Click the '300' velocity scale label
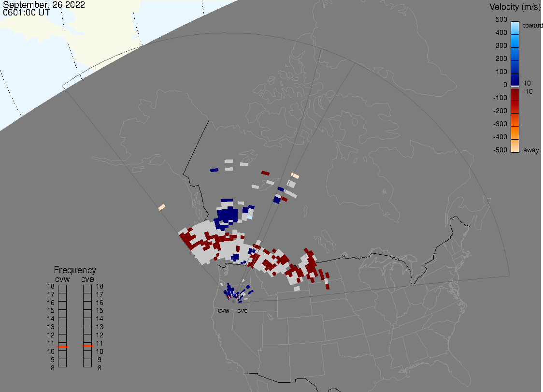Screen dimensions: 543x392 [501, 46]
